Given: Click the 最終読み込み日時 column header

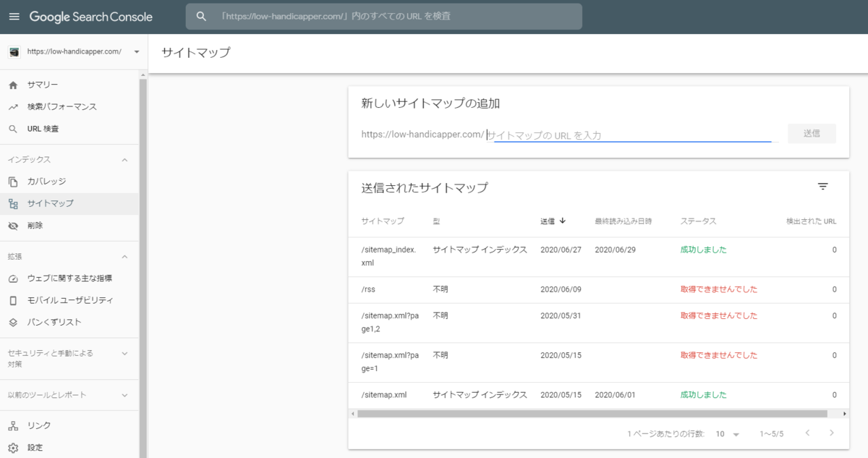Looking at the screenshot, I should [624, 221].
